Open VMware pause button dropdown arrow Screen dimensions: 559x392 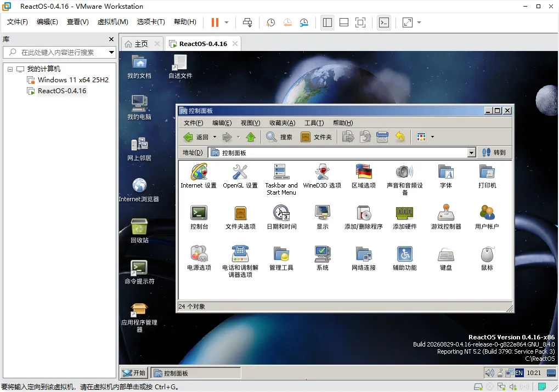[227, 22]
